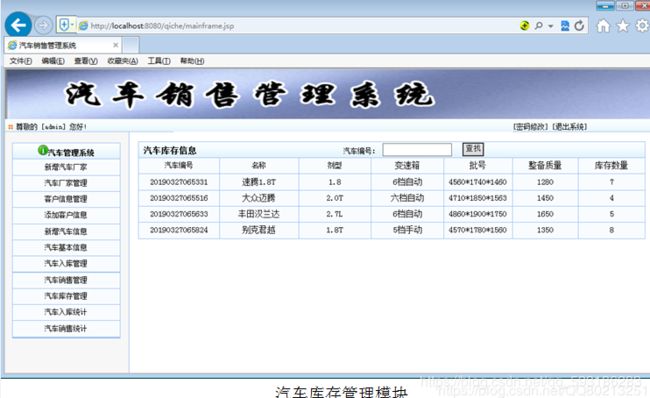Open browser tools gear icon
Screen dimensions: 650x398
642,26
